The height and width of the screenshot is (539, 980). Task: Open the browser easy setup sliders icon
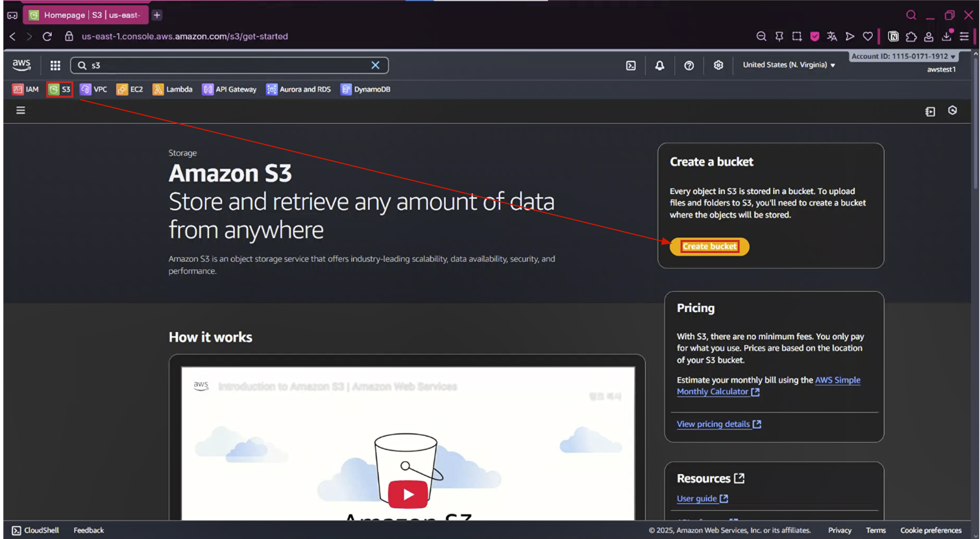pyautogui.click(x=964, y=36)
